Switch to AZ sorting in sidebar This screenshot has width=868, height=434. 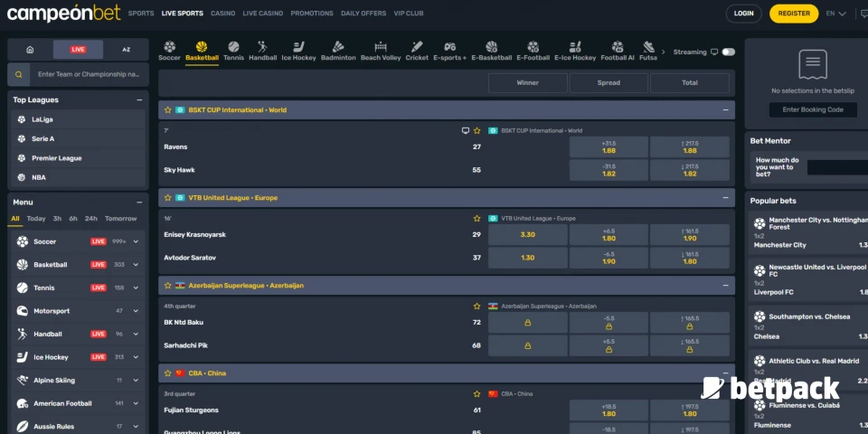[126, 50]
